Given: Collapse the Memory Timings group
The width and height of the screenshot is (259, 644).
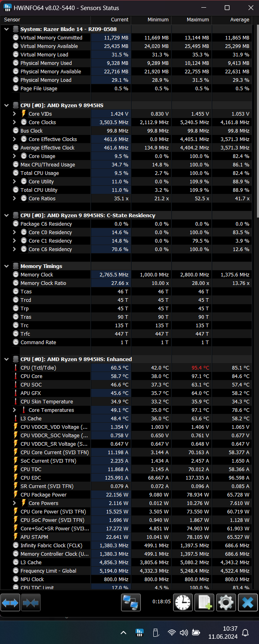Looking at the screenshot, I should [x=6, y=266].
